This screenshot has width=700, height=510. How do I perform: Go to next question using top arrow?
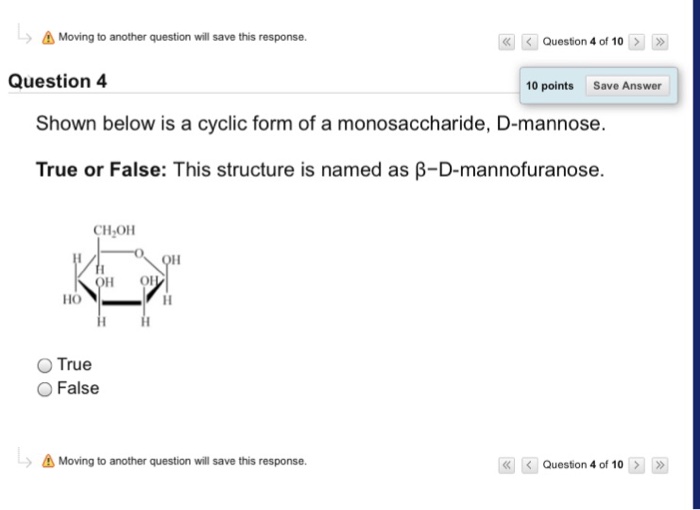[x=635, y=41]
